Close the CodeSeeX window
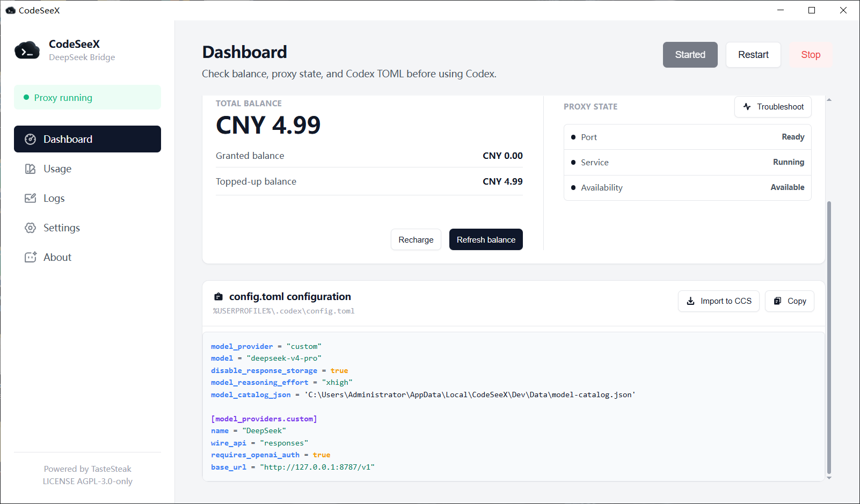 tap(843, 10)
